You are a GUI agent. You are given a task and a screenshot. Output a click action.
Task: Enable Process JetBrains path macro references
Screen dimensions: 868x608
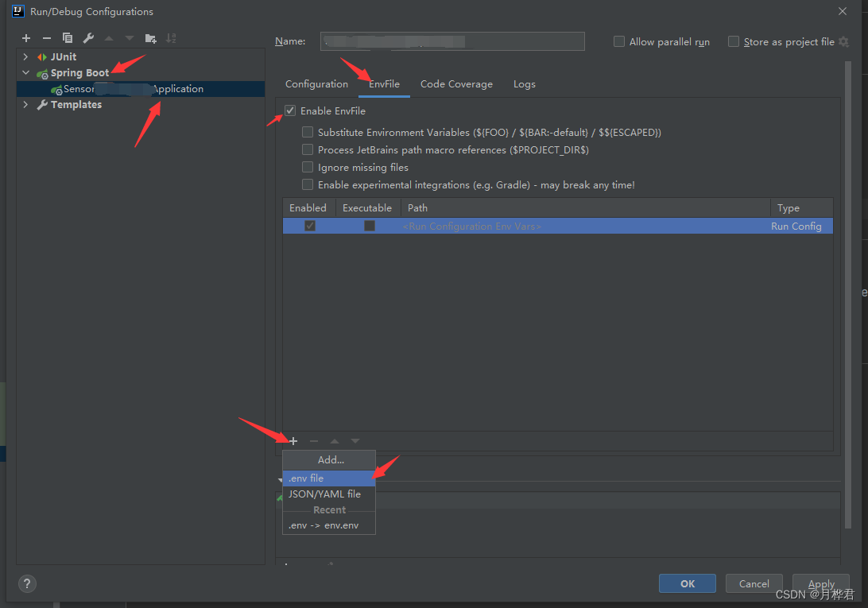308,149
